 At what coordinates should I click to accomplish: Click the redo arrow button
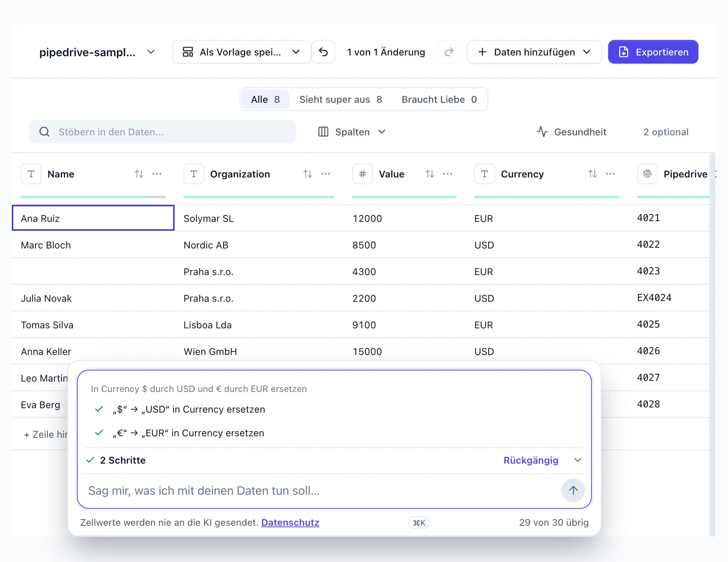pos(449,52)
